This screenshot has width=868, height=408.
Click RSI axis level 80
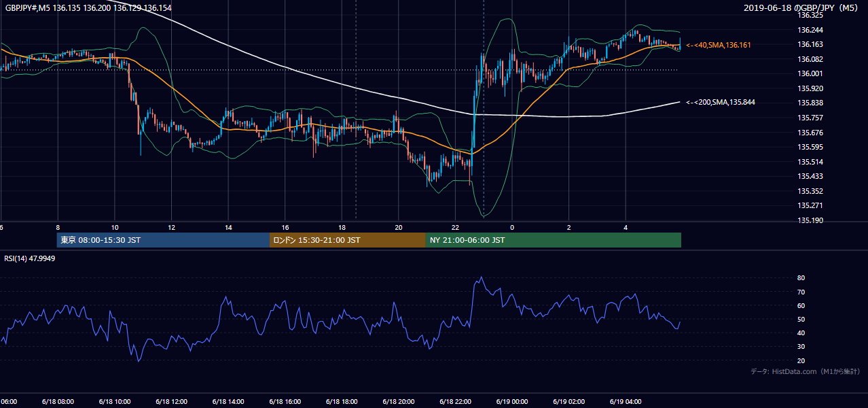click(801, 278)
